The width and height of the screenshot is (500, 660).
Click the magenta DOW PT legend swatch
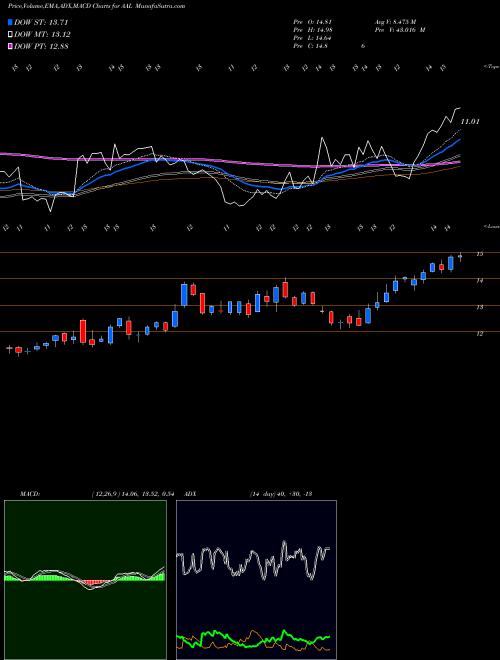tap(10, 46)
